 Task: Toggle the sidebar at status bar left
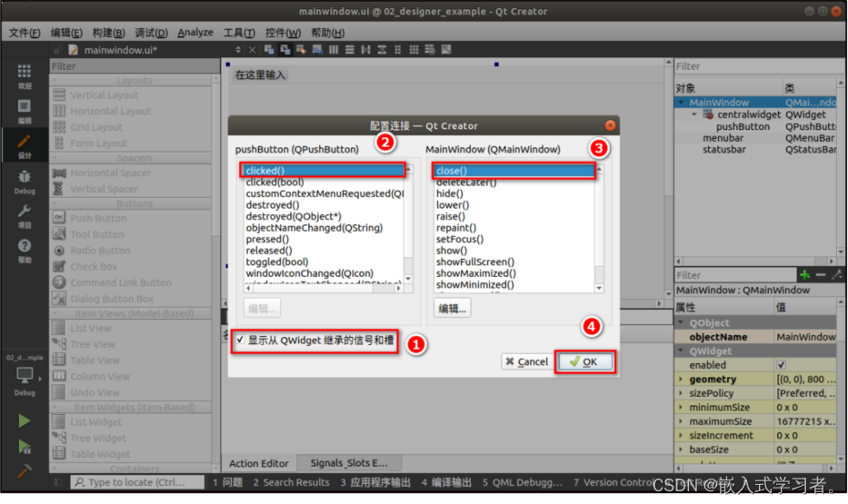pyautogui.click(x=58, y=482)
